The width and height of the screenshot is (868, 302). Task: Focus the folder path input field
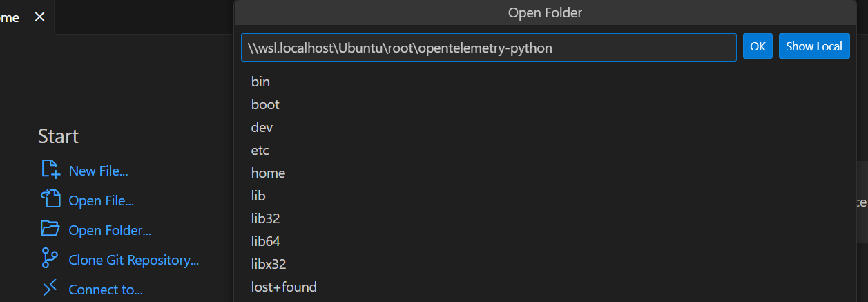pyautogui.click(x=489, y=48)
